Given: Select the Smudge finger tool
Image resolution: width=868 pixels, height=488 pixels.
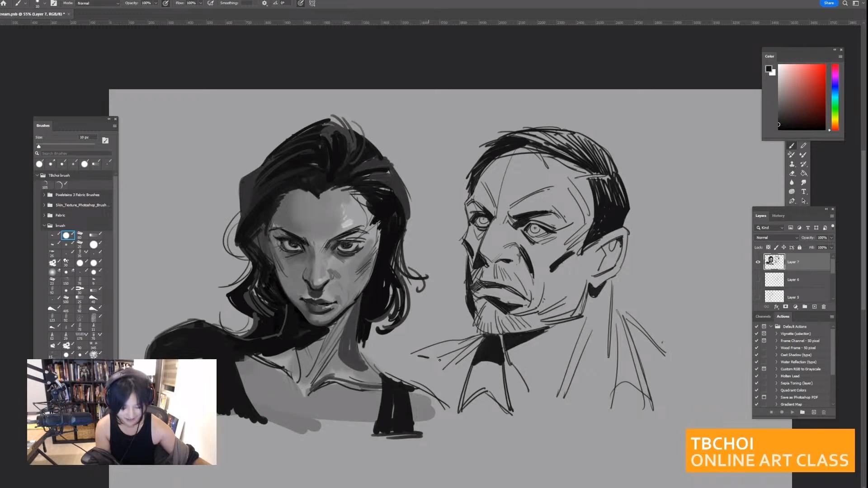Looking at the screenshot, I should coord(803,183).
